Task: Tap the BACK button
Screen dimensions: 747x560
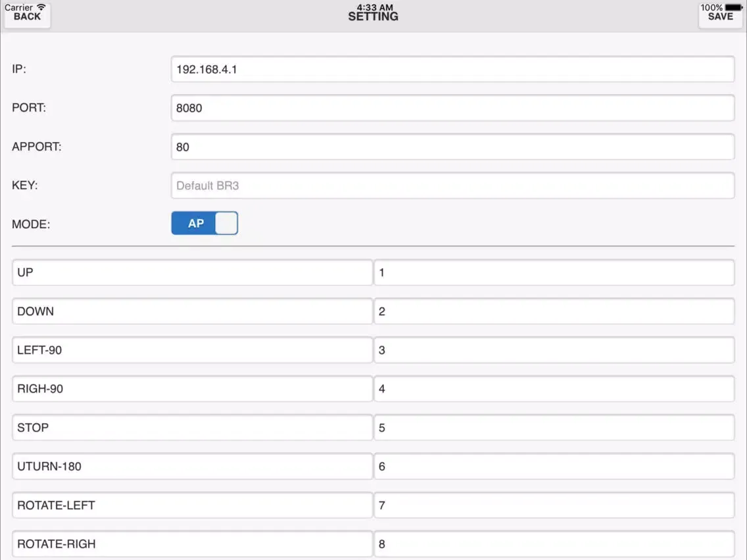Action: (x=27, y=16)
